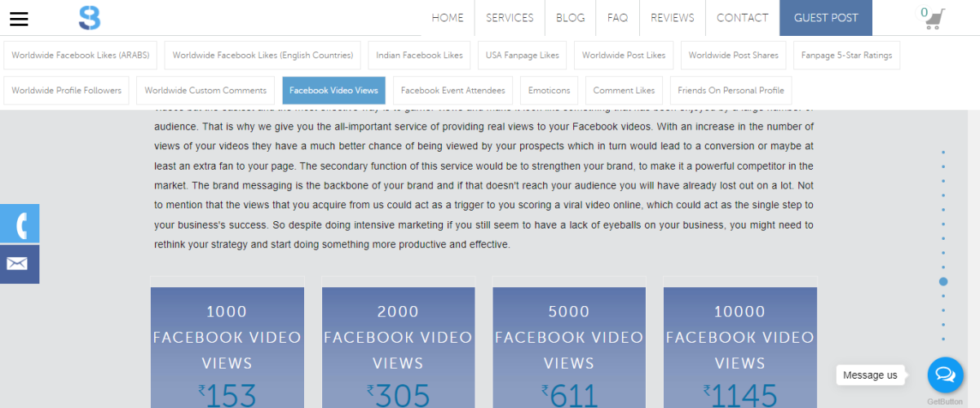
Task: Open the Worldwide Post Shares tab
Action: 733,55
